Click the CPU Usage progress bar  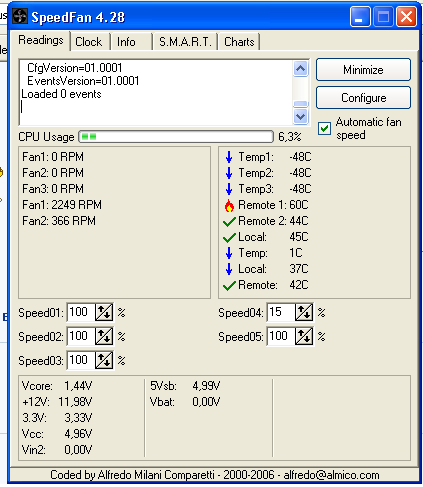coord(176,137)
